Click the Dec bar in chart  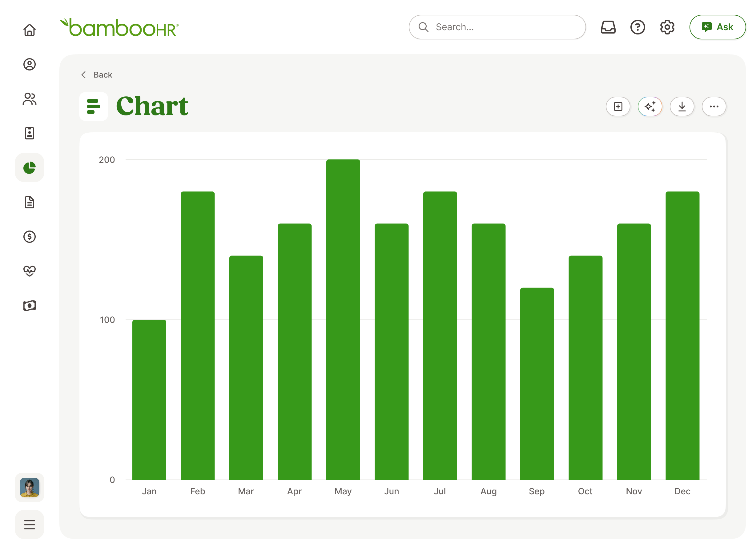coord(682,336)
